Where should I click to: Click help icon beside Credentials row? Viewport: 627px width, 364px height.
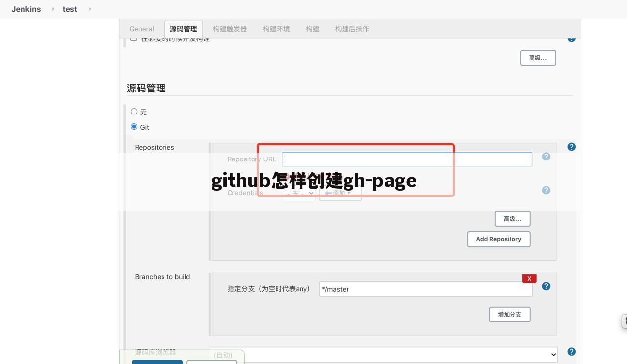[x=545, y=190]
